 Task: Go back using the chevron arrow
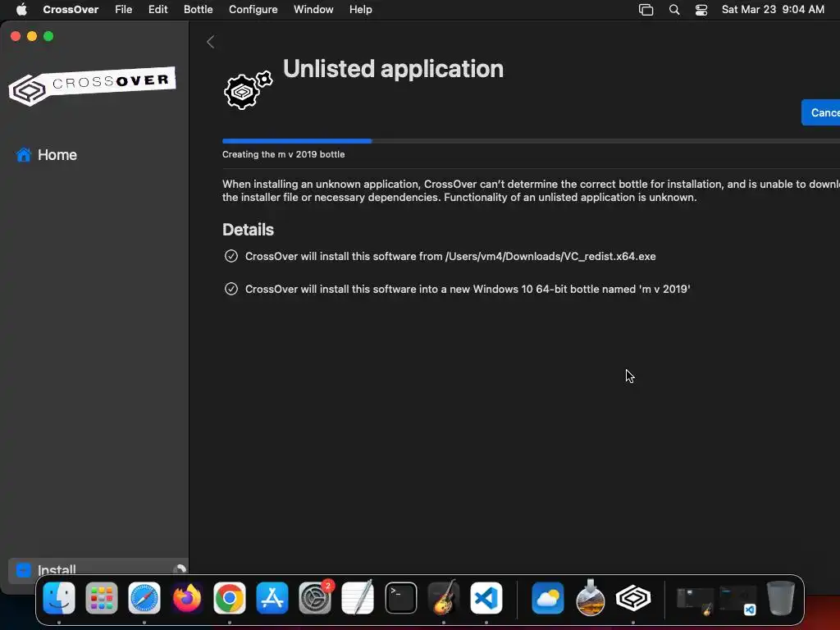point(211,42)
